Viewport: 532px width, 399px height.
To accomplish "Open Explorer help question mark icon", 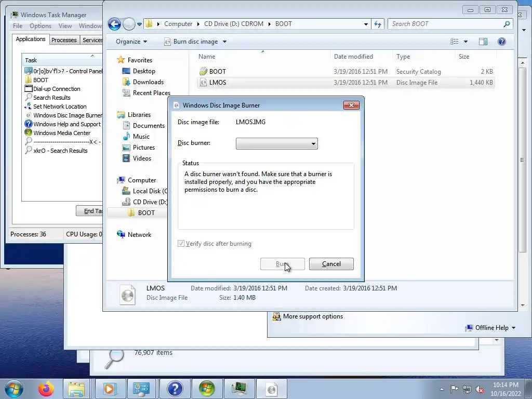I will click(x=502, y=42).
